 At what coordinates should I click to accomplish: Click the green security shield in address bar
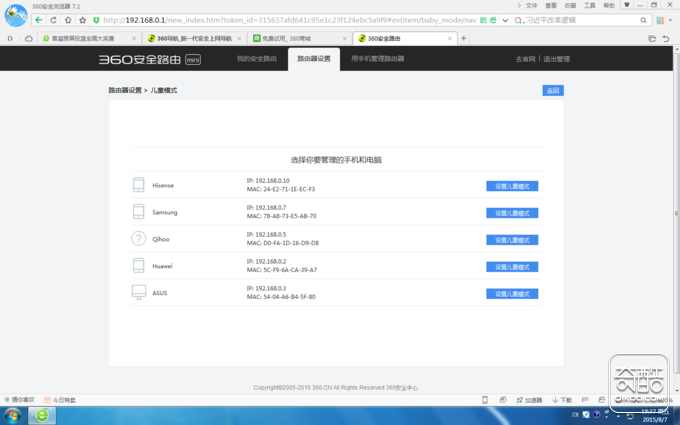[x=96, y=20]
